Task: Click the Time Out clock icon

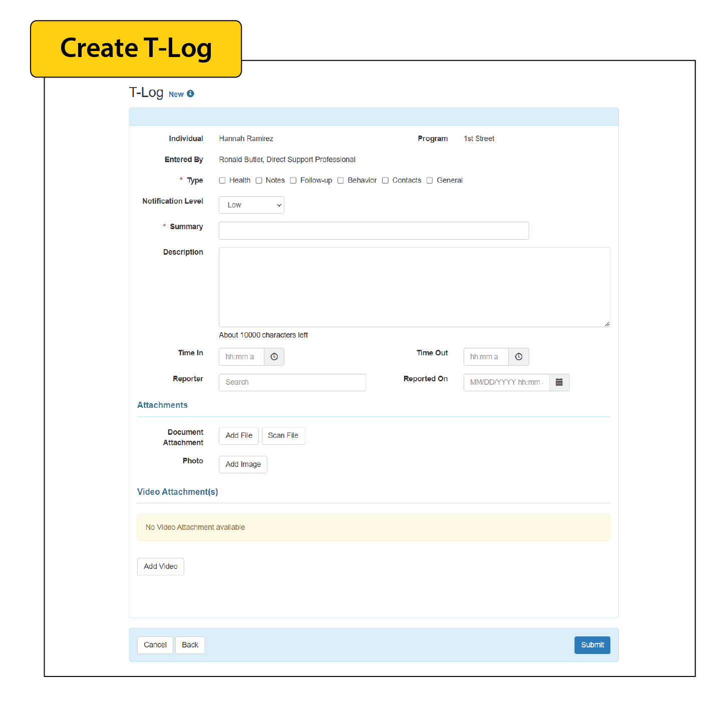Action: (x=519, y=356)
